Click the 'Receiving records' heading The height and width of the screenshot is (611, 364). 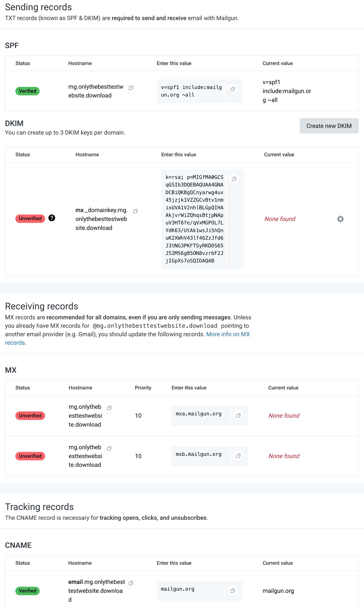(41, 306)
